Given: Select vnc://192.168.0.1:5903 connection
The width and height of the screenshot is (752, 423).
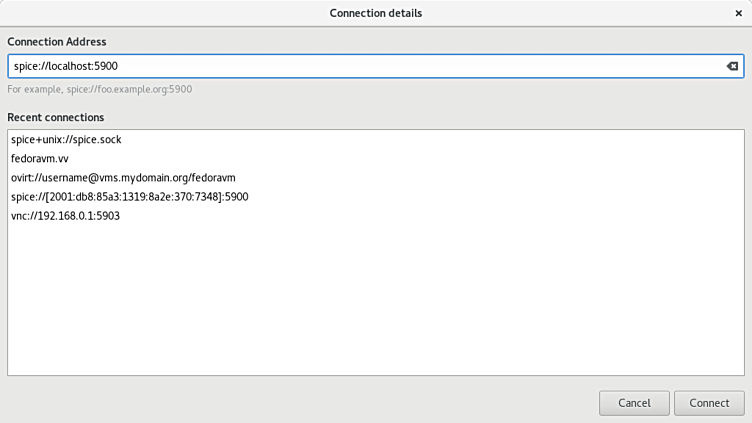Looking at the screenshot, I should (66, 216).
